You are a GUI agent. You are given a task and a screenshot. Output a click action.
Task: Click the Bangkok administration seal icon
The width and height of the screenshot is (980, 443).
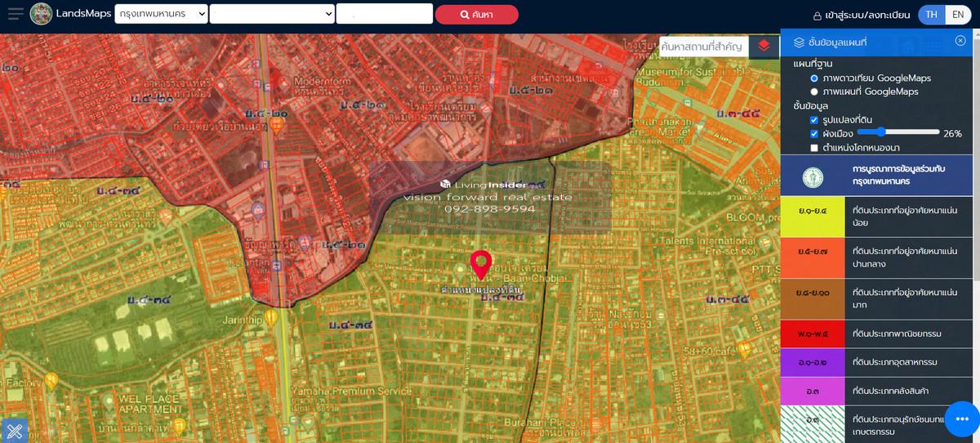812,176
